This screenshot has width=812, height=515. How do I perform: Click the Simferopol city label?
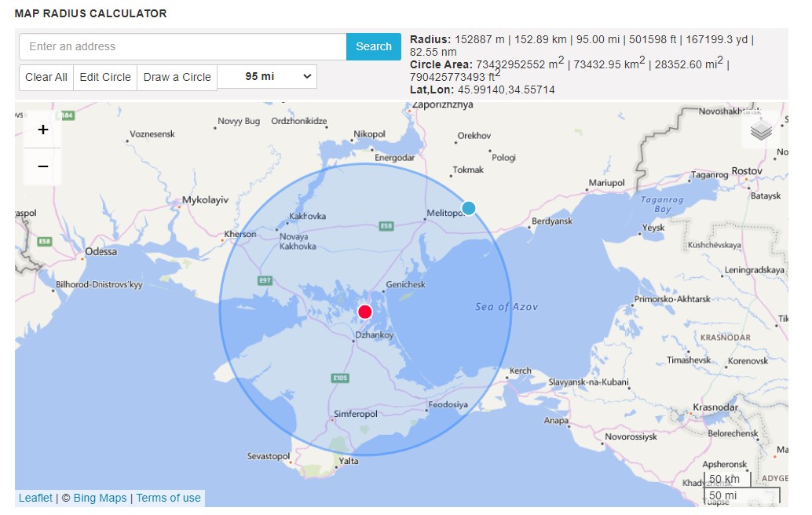(355, 414)
